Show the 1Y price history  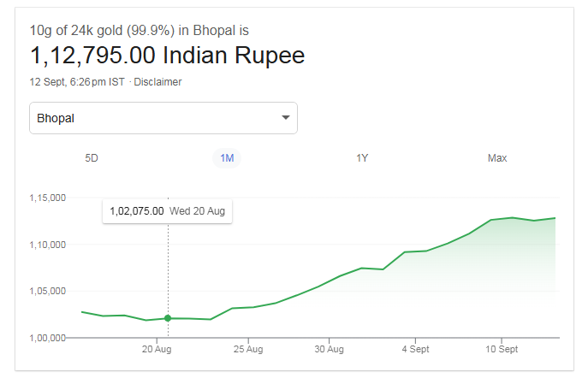[x=362, y=158]
